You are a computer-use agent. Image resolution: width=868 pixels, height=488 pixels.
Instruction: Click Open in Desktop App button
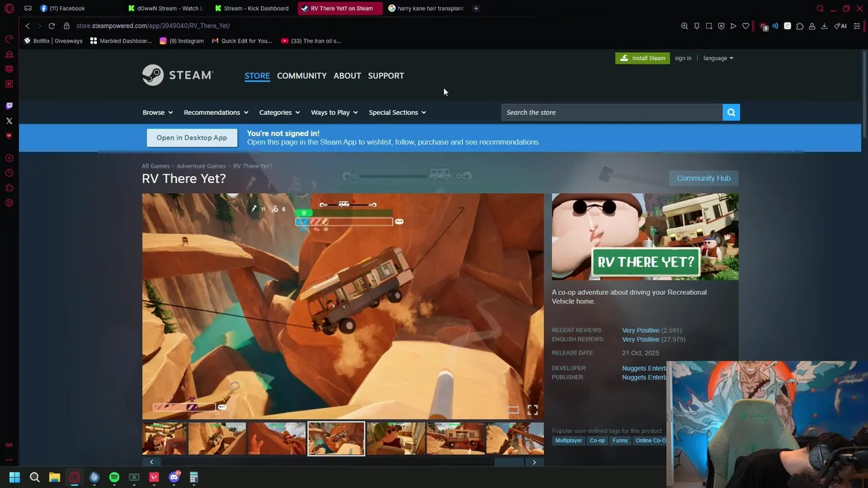pos(192,138)
